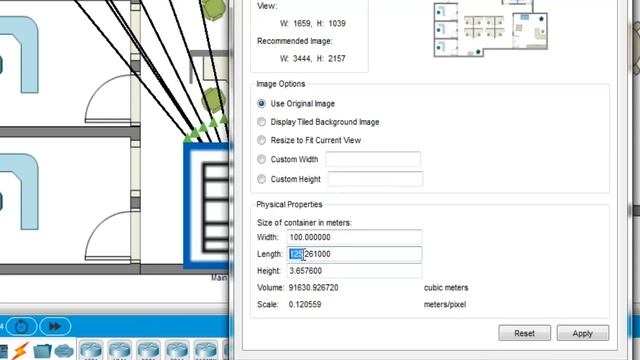Click the 'meters/pixel' unit label

(445, 304)
